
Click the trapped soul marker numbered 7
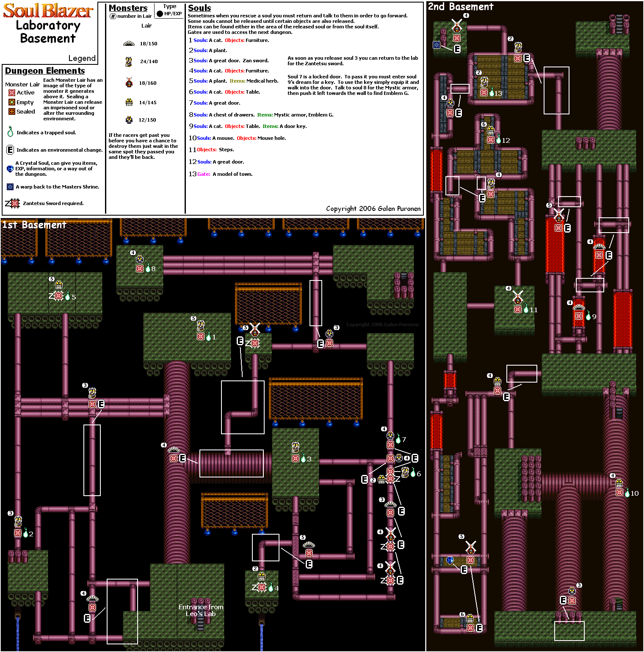coord(398,439)
